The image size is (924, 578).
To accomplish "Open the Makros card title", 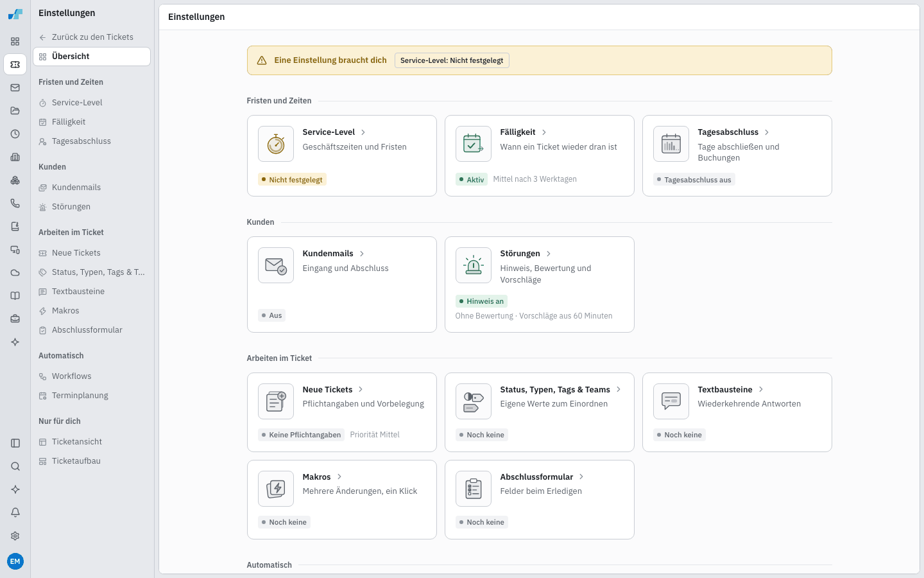I will tap(316, 477).
